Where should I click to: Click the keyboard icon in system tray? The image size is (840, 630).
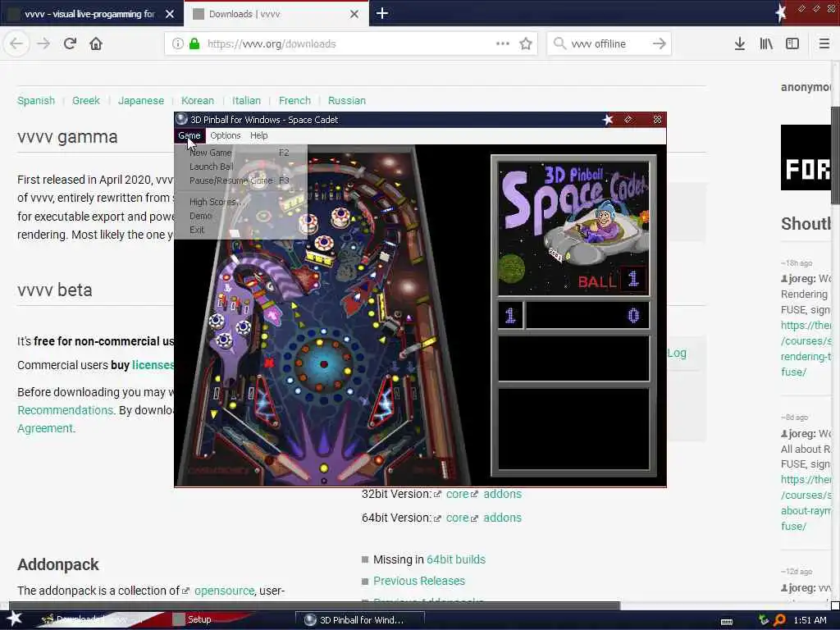(727, 622)
